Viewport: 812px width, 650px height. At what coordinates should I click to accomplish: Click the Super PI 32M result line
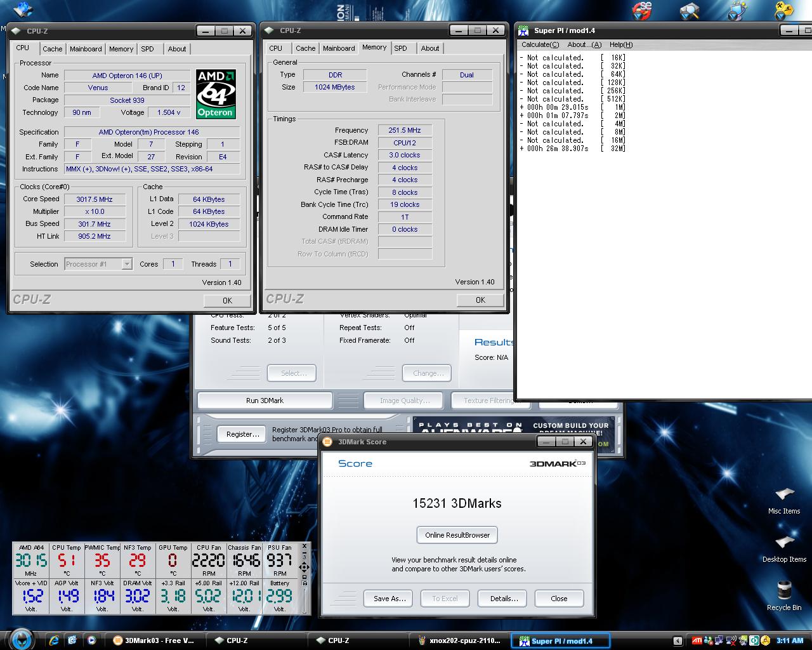[573, 149]
